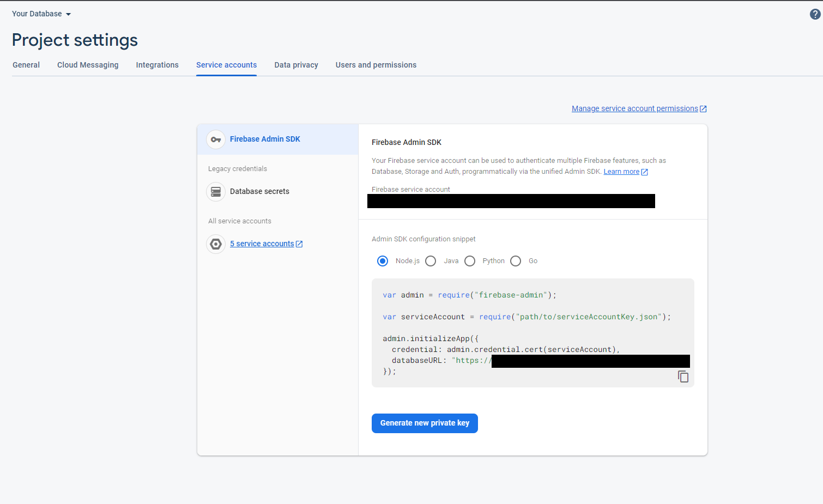Image resolution: width=823 pixels, height=504 pixels.
Task: Select Firebase Admin SDK in sidebar
Action: tap(277, 139)
